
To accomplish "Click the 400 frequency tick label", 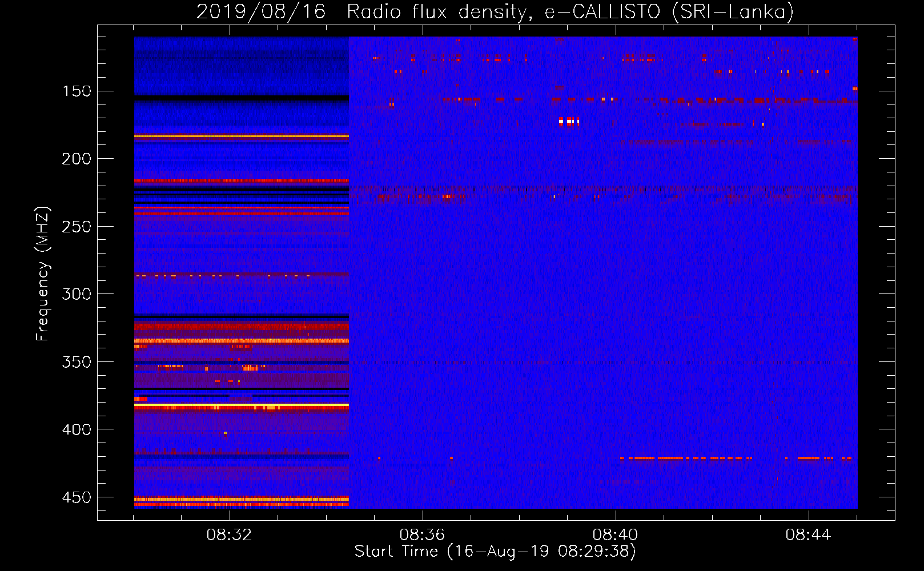I will click(x=77, y=429).
